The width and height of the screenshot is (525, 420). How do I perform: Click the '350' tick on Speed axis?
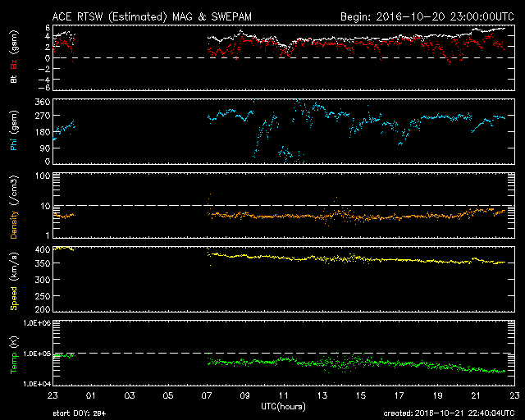(x=43, y=263)
